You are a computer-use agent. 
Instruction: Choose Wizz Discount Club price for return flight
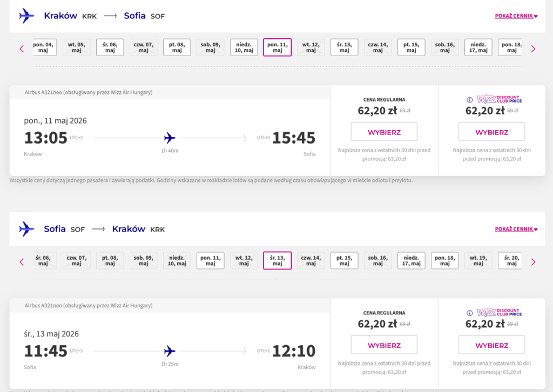(x=491, y=346)
